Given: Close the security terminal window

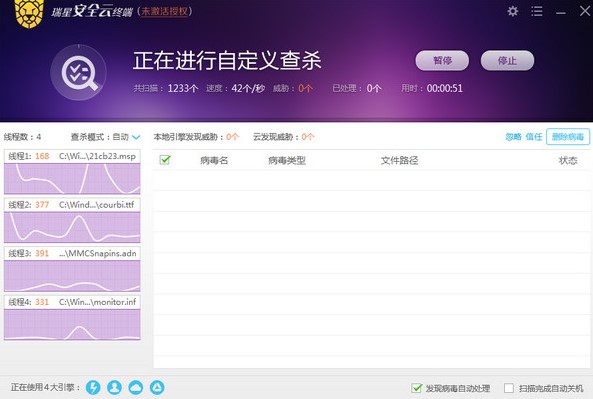Looking at the screenshot, I should 585,11.
